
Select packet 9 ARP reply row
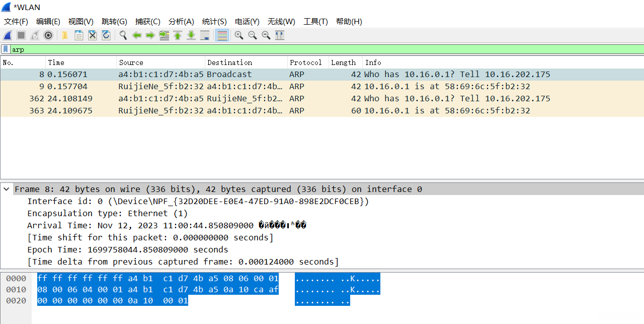[322, 87]
